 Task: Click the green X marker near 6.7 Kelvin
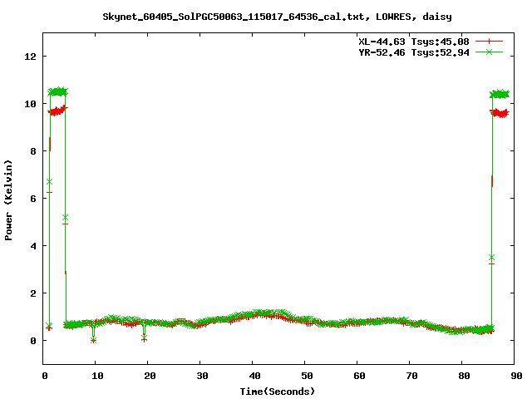pyautogui.click(x=49, y=181)
